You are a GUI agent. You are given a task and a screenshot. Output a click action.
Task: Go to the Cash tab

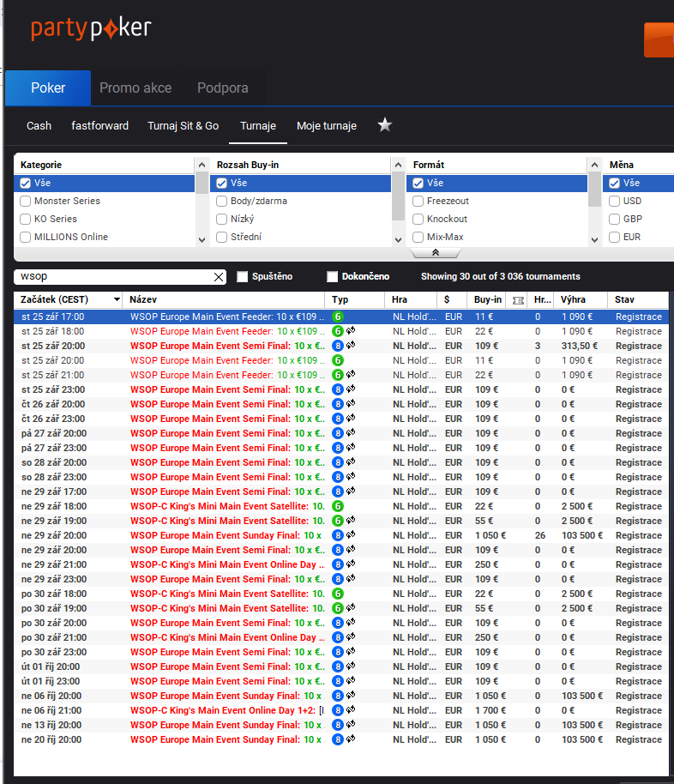[x=39, y=125]
